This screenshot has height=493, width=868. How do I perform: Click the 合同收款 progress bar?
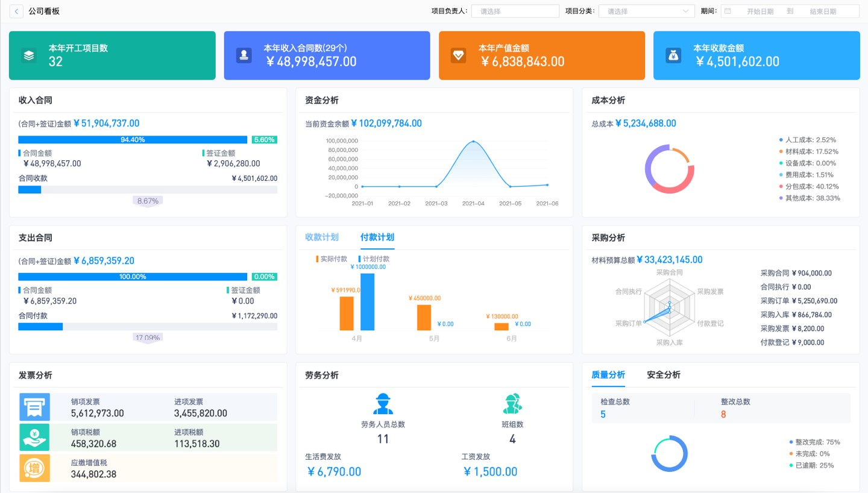tap(148, 190)
